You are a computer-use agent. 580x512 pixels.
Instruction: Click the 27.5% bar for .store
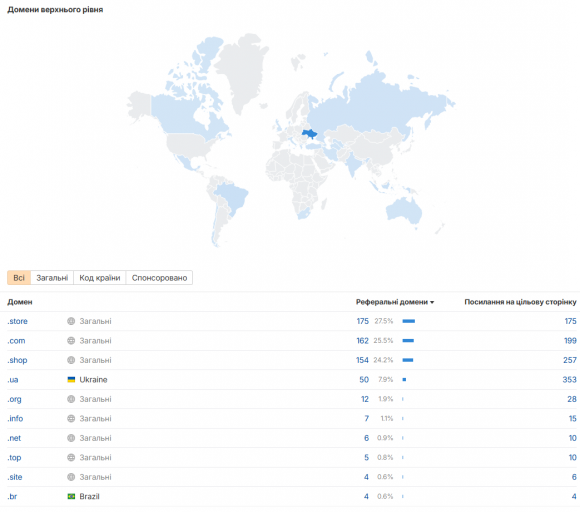pos(409,321)
